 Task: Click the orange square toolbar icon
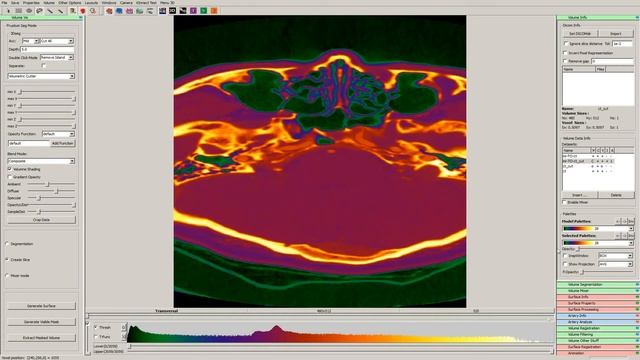tap(214, 11)
